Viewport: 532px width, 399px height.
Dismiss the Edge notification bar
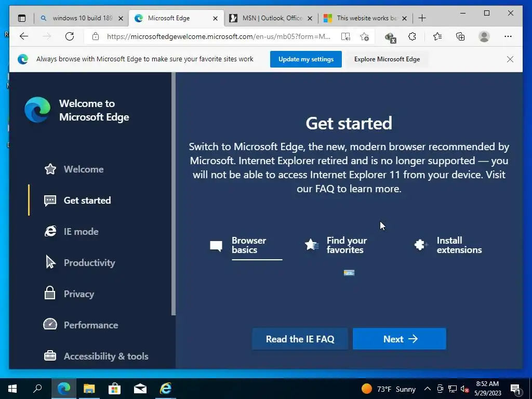coord(510,59)
